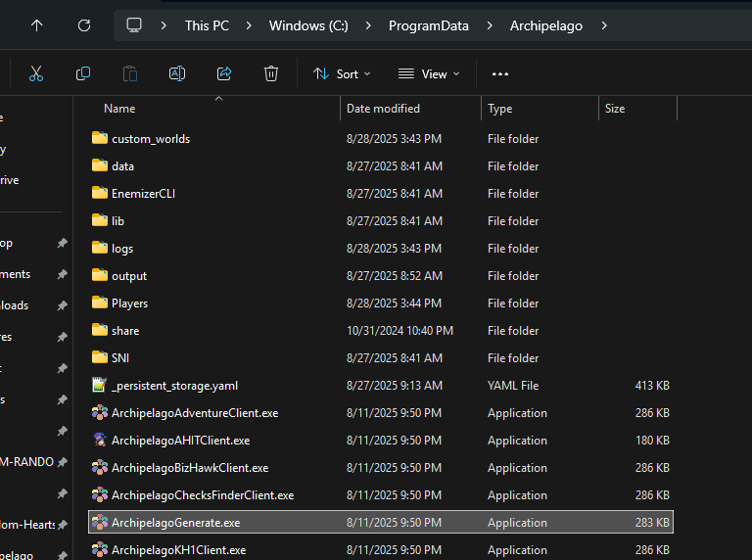This screenshot has height=560, width=752.
Task: Cut the selected file using scissors icon
Action: pyautogui.click(x=36, y=73)
